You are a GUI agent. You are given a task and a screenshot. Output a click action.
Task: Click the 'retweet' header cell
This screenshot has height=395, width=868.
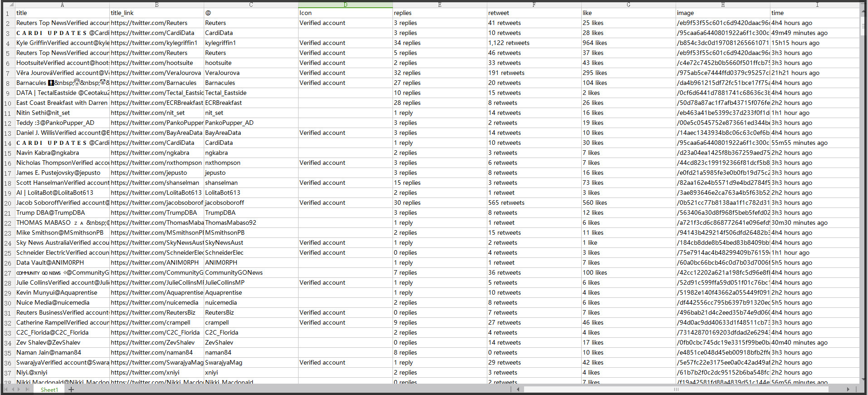click(x=534, y=13)
